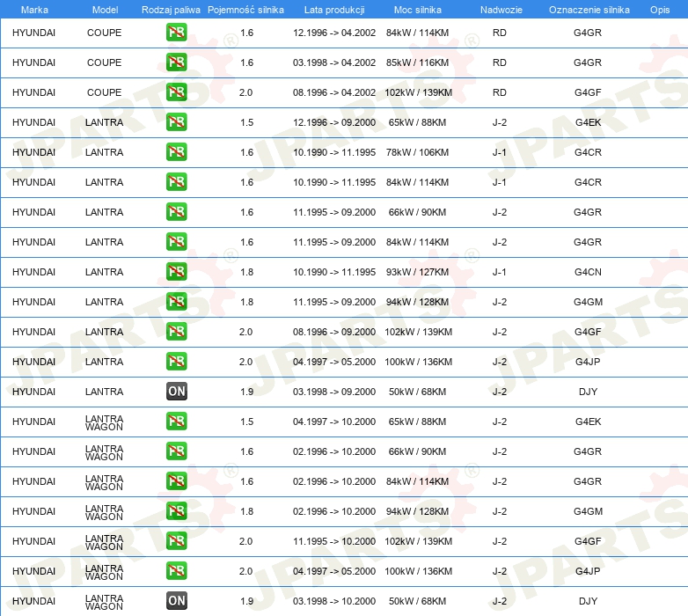The height and width of the screenshot is (616, 688).
Task: Click the Rodzaj paliwa column header
Action: tap(171, 10)
